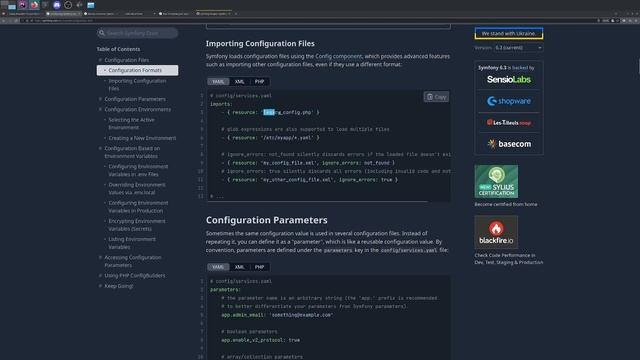Screen dimensions: 640x360
Task: Jump to Configuration Environments in sidebar
Action: pyautogui.click(x=138, y=109)
